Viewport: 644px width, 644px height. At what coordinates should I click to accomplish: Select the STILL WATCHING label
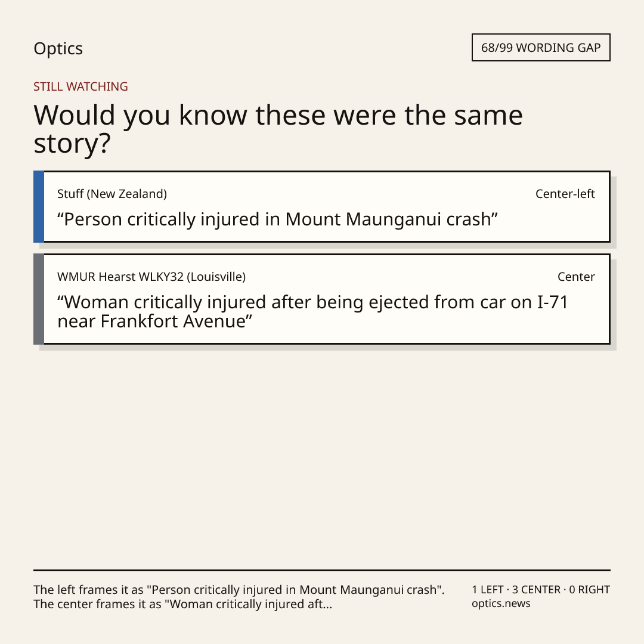80,86
